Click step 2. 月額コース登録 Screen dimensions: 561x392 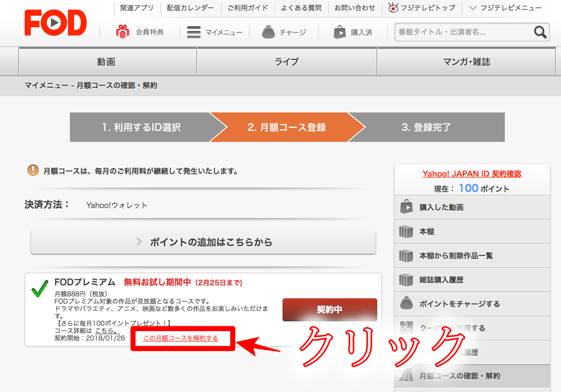tap(287, 127)
